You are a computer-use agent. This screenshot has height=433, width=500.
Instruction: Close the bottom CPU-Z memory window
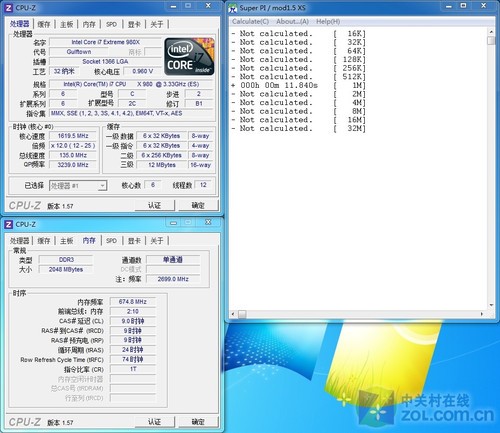pos(208,222)
